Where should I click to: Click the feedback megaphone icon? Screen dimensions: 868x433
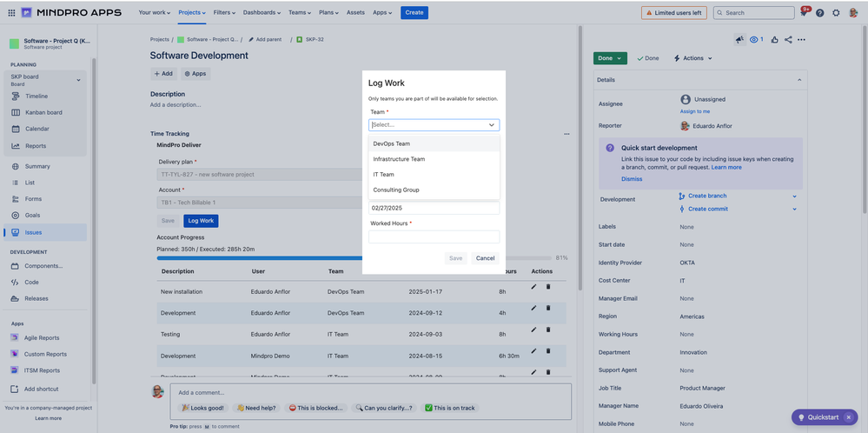[x=739, y=39]
